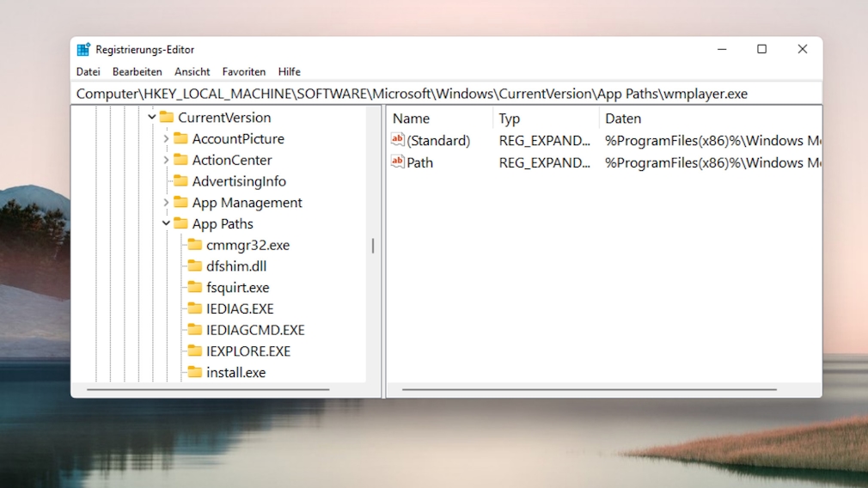Click %ProgramFiles(x86)% data in (Standard) row
Viewport: 868px width, 488px height.
click(x=712, y=141)
